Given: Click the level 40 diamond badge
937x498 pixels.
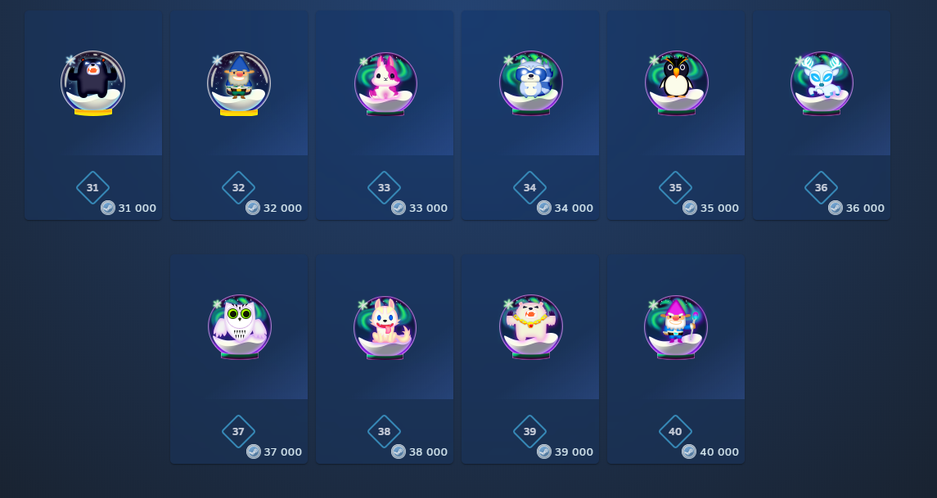Looking at the screenshot, I should (x=675, y=432).
